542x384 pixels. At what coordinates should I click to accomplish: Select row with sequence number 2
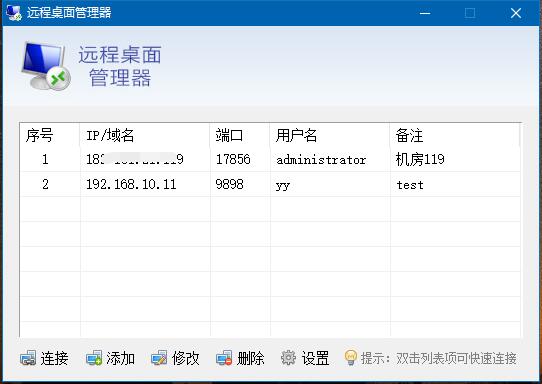[x=270, y=184]
